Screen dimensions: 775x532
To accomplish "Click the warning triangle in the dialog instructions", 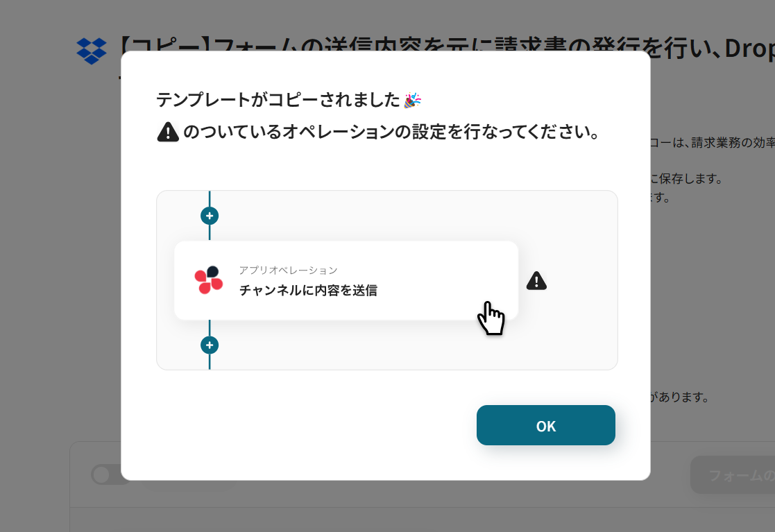I will coord(168,132).
